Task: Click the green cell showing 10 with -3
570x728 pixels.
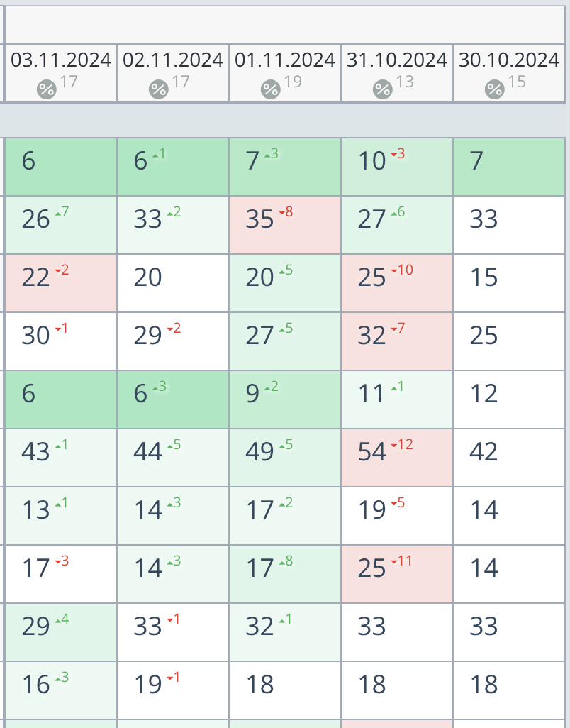Action: click(397, 167)
